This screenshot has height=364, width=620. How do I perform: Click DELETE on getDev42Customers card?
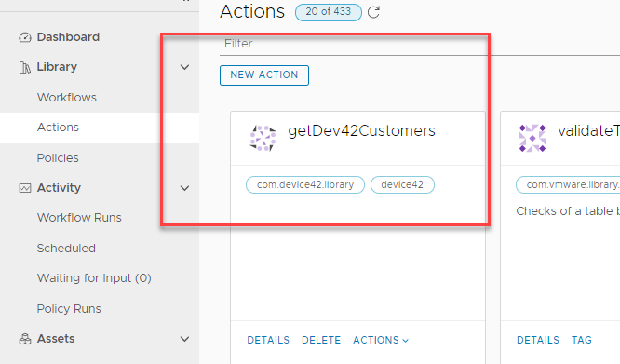coord(321,341)
